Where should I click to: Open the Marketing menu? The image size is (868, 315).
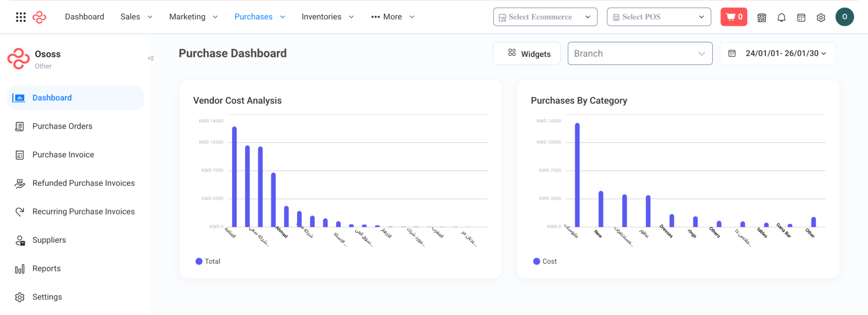click(x=193, y=17)
